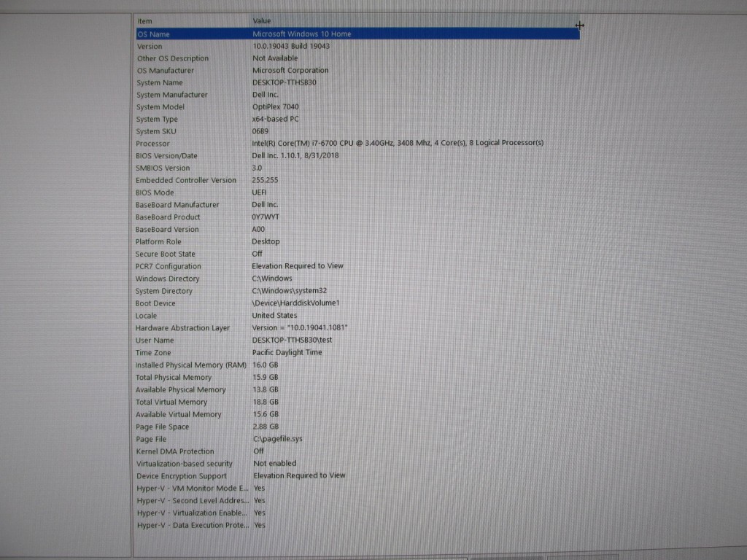Click the Value column header
The height and width of the screenshot is (560, 747).
pyautogui.click(x=415, y=21)
